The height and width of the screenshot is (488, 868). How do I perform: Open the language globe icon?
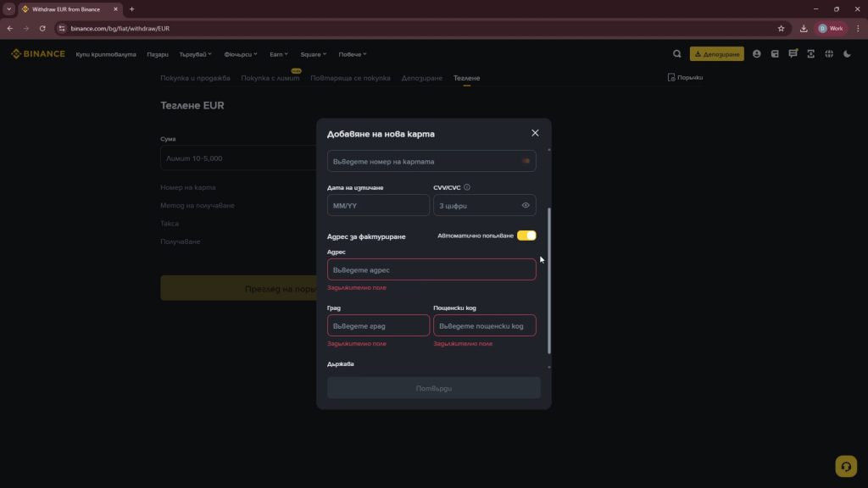point(829,53)
